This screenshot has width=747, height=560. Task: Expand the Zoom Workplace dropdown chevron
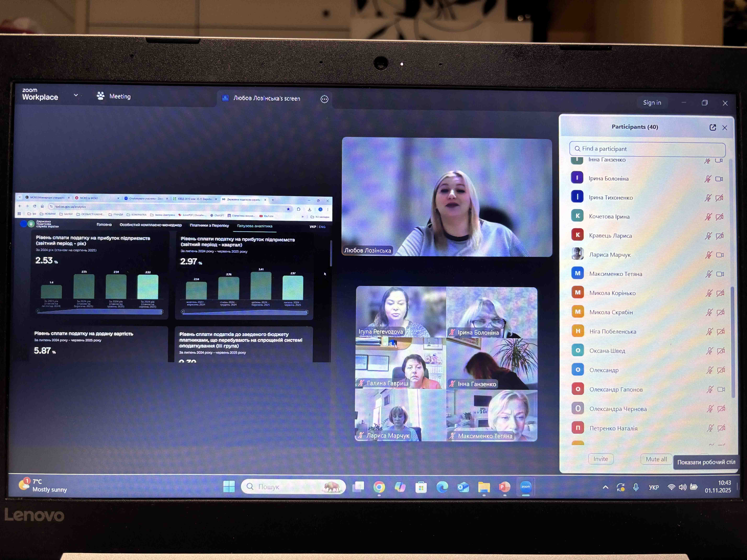click(76, 95)
